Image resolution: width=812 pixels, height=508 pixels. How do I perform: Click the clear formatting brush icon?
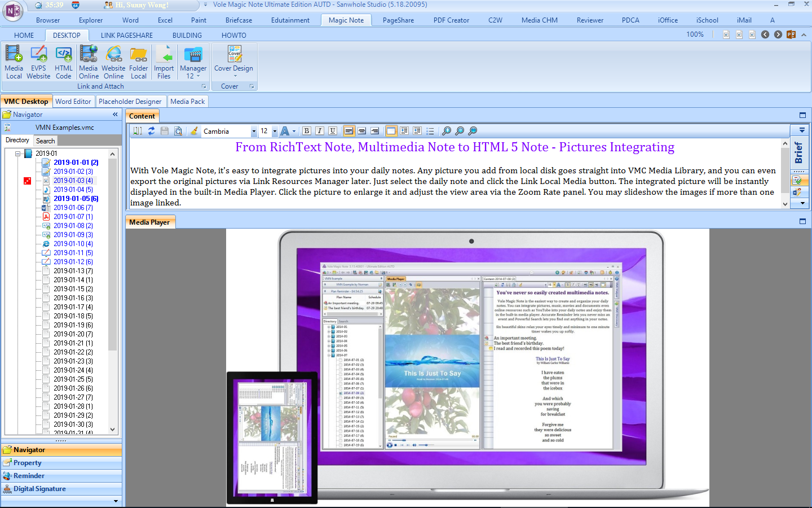pos(194,131)
